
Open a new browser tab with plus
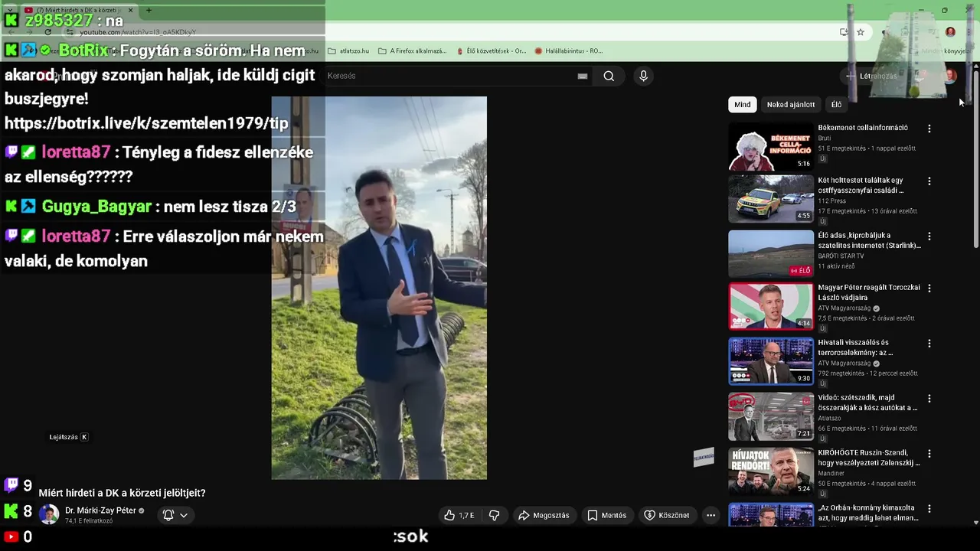pyautogui.click(x=149, y=10)
